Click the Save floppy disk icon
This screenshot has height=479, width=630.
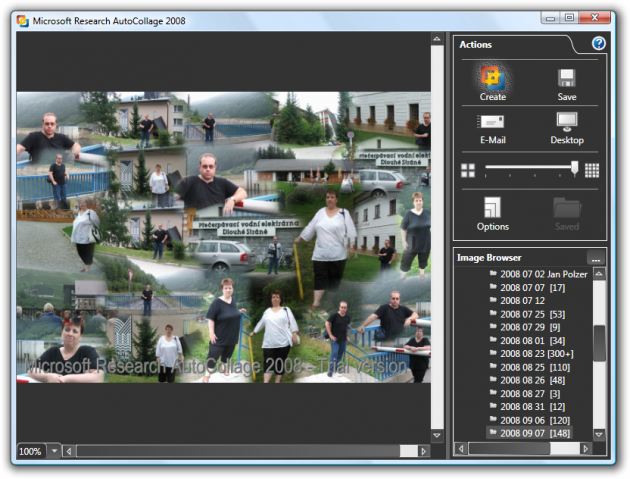[x=567, y=80]
